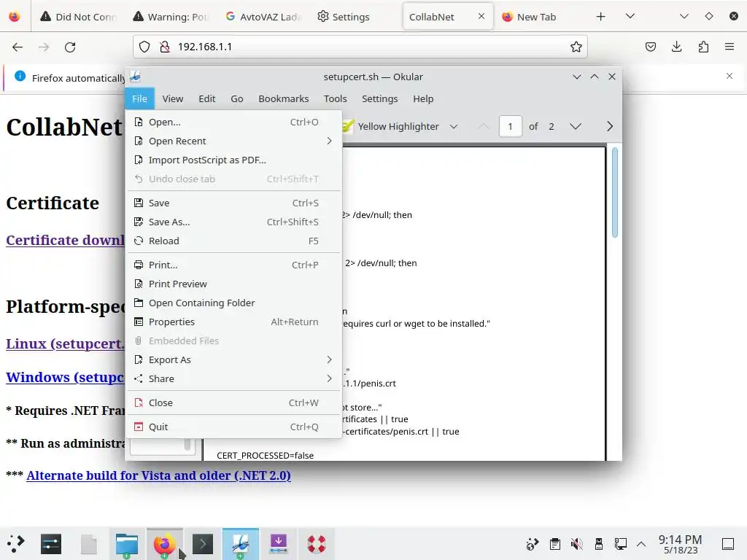Open the Help menu in Okular
This screenshot has height=560, width=747.
tap(423, 98)
